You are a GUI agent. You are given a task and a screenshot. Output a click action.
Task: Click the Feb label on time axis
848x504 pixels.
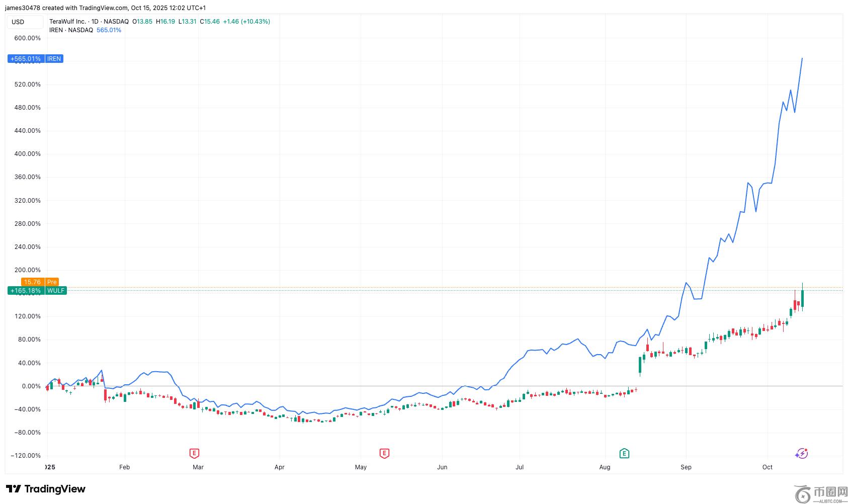(x=124, y=467)
